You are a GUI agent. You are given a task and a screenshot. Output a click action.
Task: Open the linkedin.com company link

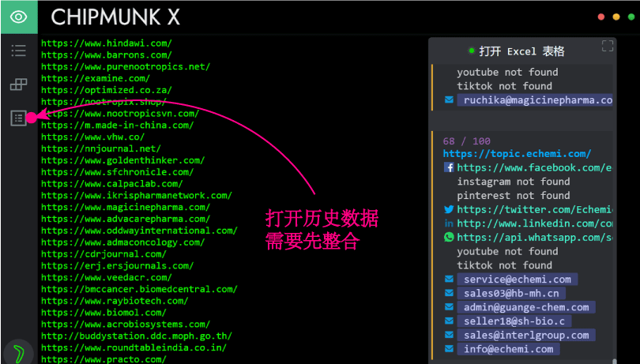click(x=534, y=223)
